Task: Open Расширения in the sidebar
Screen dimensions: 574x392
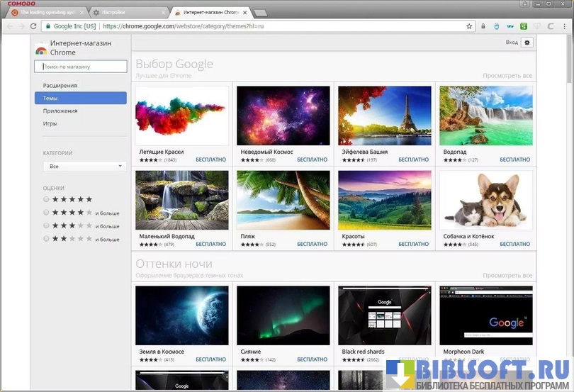Action: (60, 86)
